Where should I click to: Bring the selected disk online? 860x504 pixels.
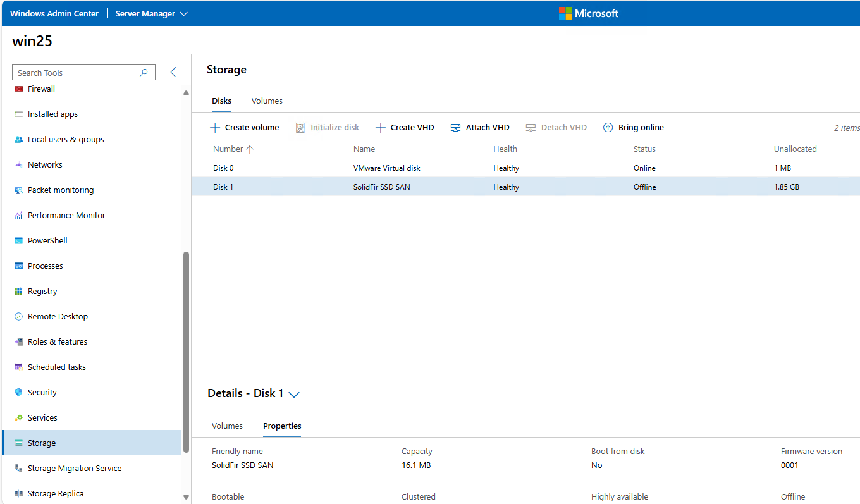(x=634, y=128)
